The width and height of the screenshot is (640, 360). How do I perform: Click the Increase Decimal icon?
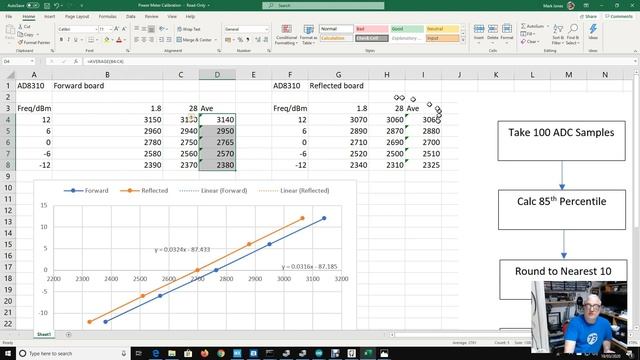click(x=258, y=40)
